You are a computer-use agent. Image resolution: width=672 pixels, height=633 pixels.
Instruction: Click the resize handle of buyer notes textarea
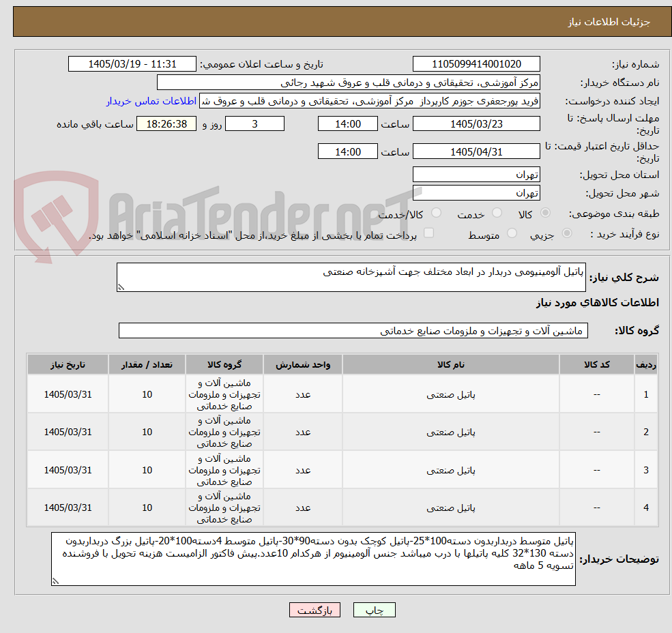click(x=55, y=582)
